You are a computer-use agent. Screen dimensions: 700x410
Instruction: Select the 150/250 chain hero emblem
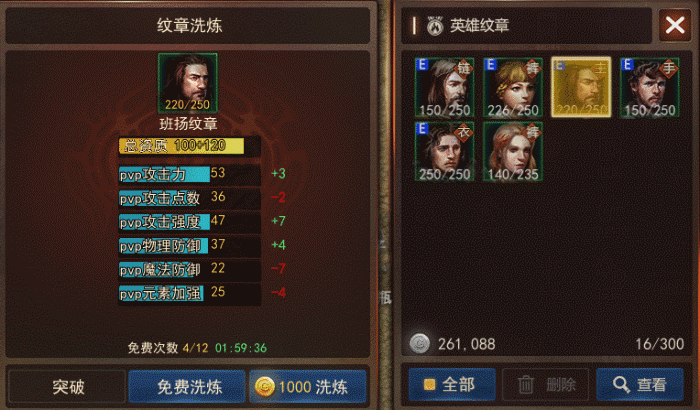pos(444,88)
